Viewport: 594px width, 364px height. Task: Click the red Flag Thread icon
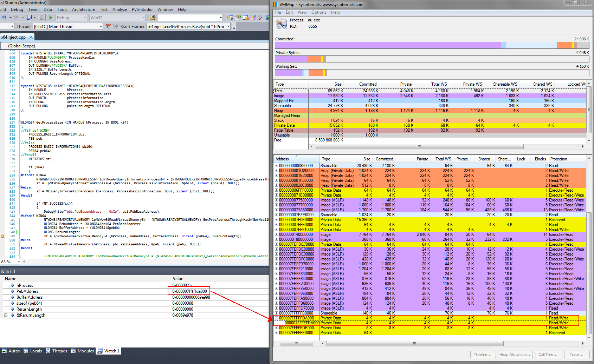point(108,26)
